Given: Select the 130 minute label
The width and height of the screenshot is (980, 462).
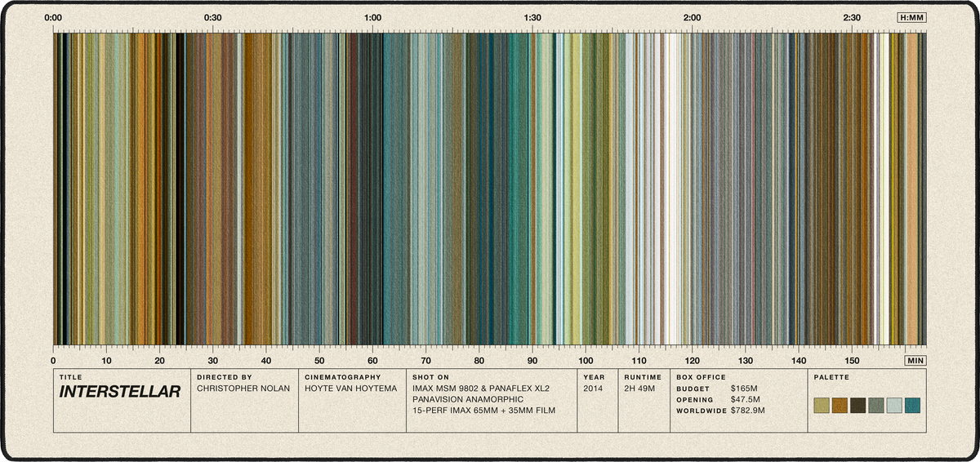Looking at the screenshot, I should point(746,361).
